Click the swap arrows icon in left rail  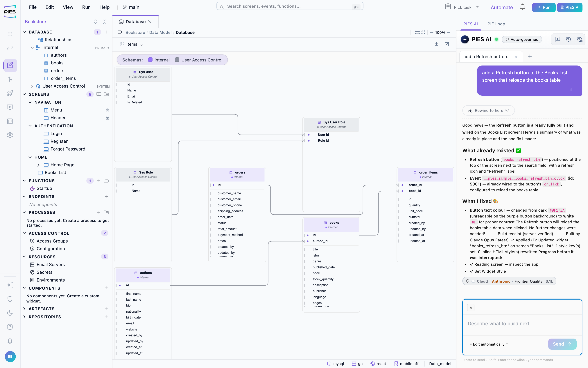10,48
